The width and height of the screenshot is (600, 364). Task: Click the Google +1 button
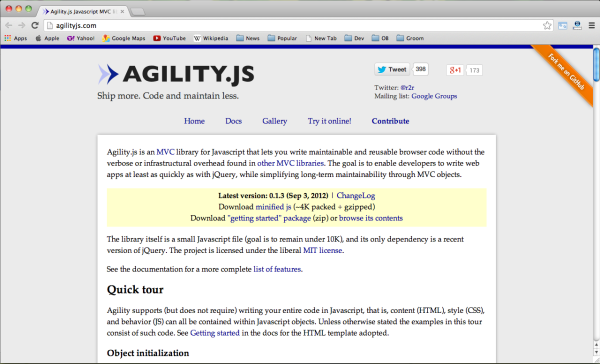(455, 70)
